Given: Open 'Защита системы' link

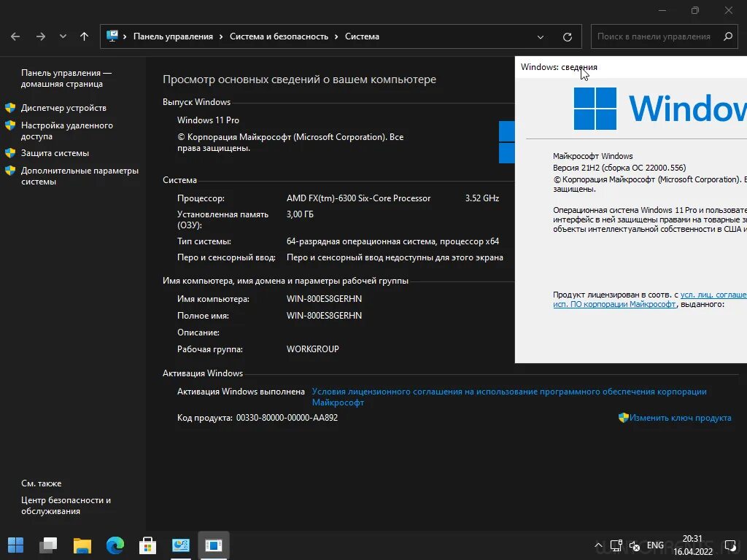Looking at the screenshot, I should [x=55, y=153].
